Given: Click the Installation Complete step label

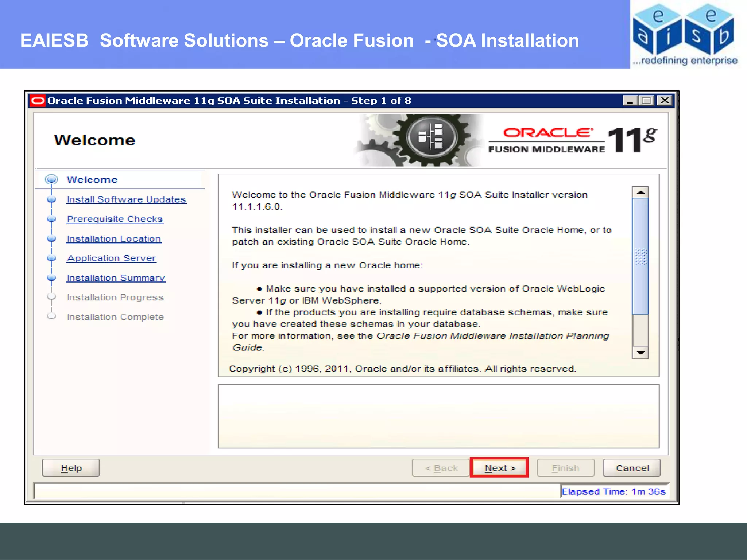Looking at the screenshot, I should [115, 317].
